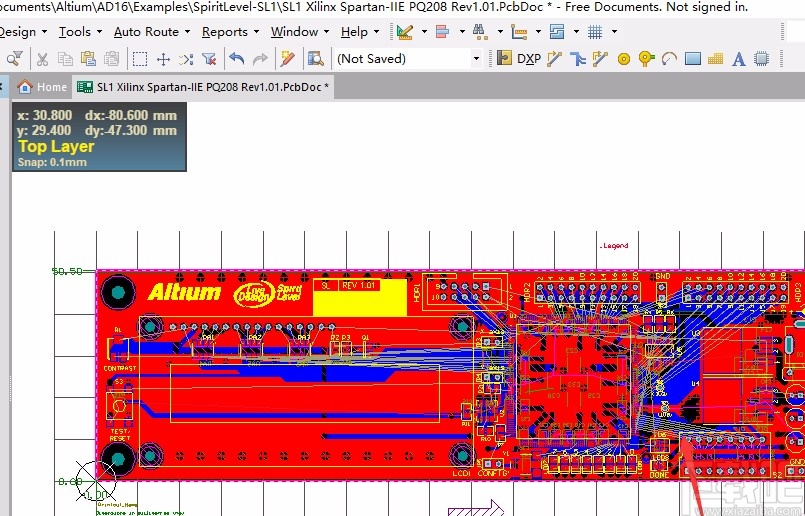This screenshot has width=805, height=516.
Task: Click the Cross Probe pencil icon
Action: (x=288, y=59)
